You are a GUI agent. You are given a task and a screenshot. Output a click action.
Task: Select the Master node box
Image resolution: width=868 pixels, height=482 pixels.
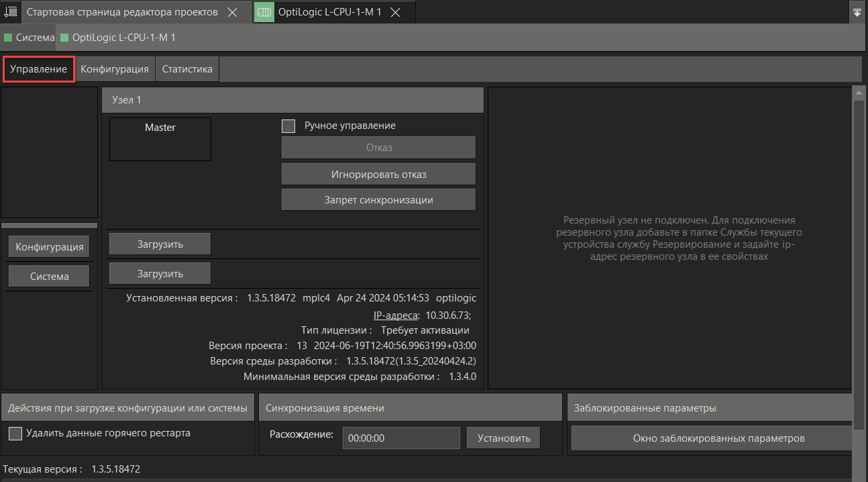160,139
